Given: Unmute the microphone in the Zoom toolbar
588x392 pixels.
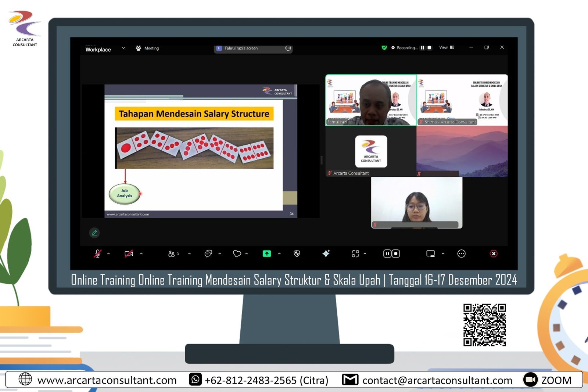Looking at the screenshot, I should click(x=97, y=253).
